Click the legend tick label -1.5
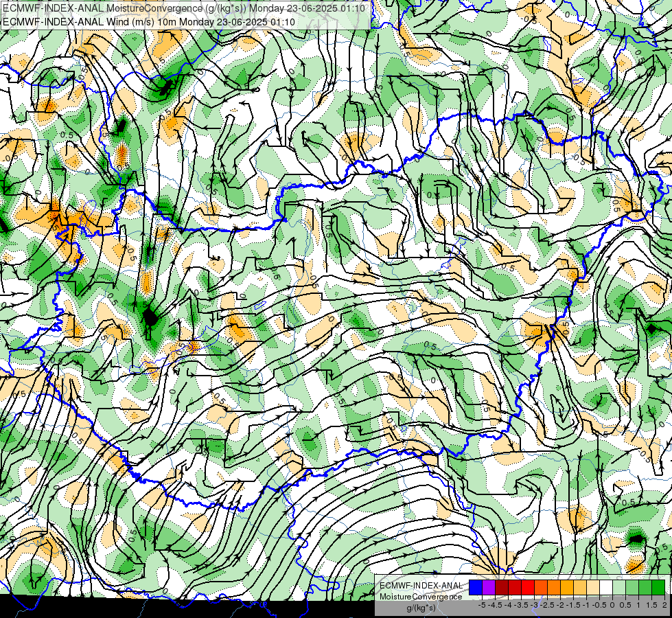The image size is (672, 618). tap(573, 605)
